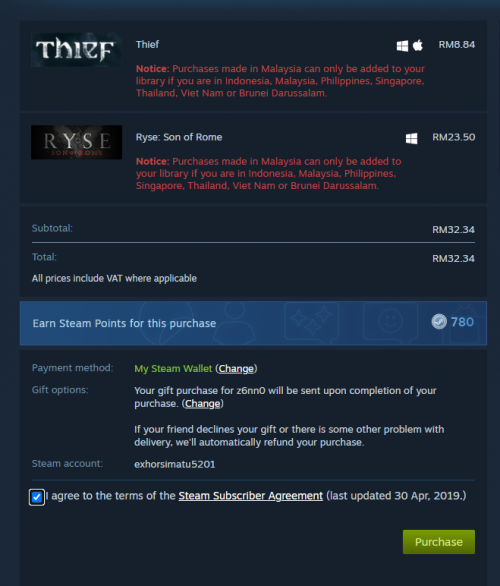Open the Thief game logo thumbnail

point(76,50)
